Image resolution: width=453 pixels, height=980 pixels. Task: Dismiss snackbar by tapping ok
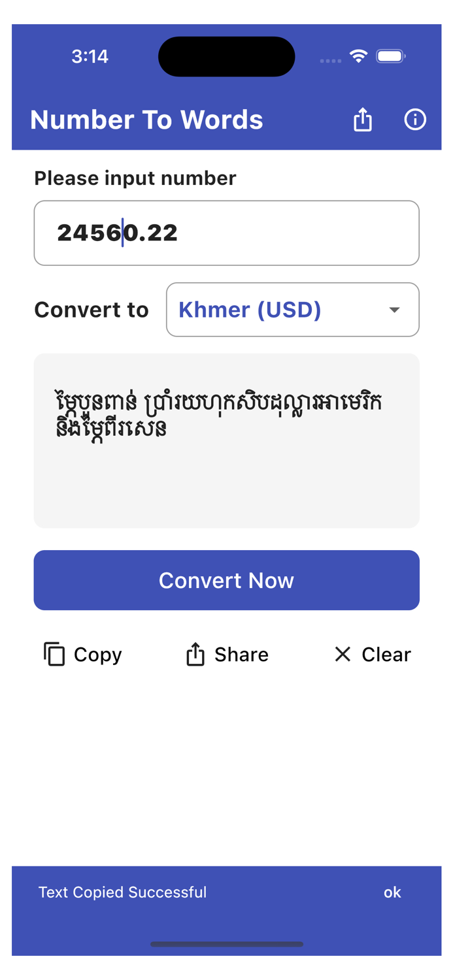point(392,892)
